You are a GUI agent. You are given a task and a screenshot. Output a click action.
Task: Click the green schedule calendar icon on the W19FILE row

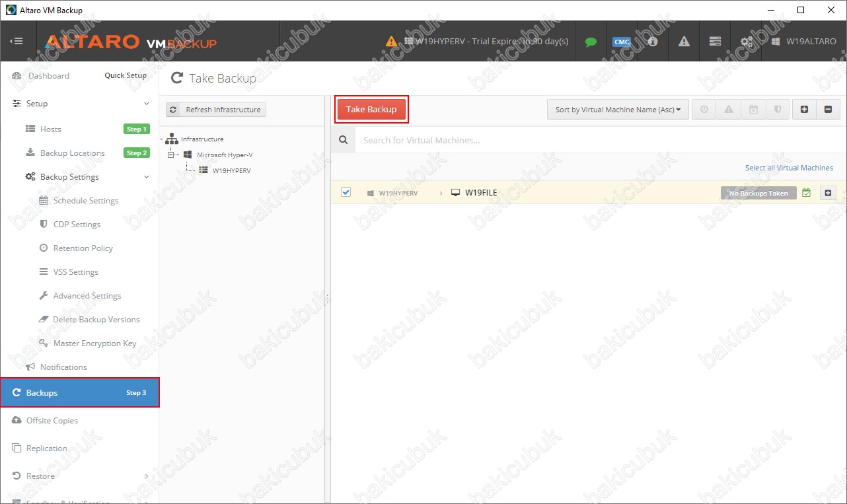point(806,193)
